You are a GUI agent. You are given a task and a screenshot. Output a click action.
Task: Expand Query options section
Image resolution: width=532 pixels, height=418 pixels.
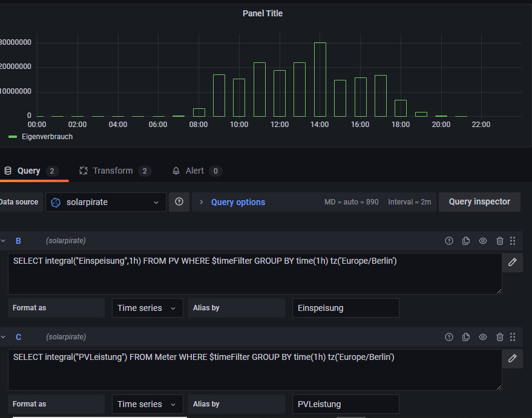237,202
